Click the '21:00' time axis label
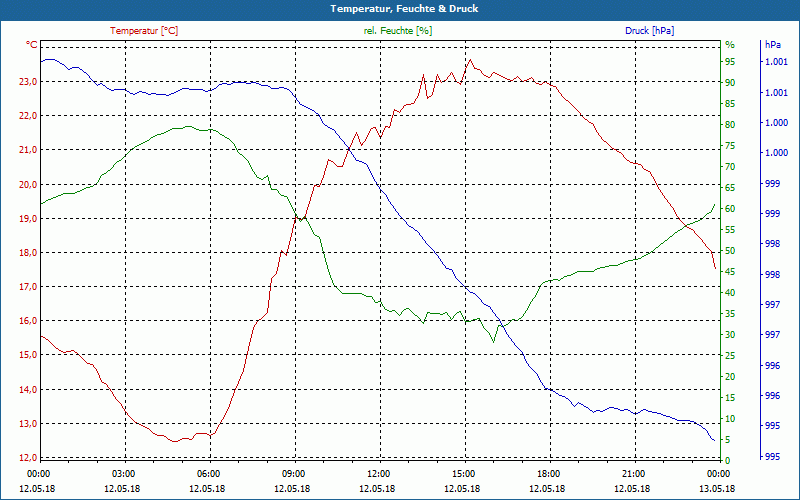The width and height of the screenshot is (800, 500). click(x=632, y=473)
